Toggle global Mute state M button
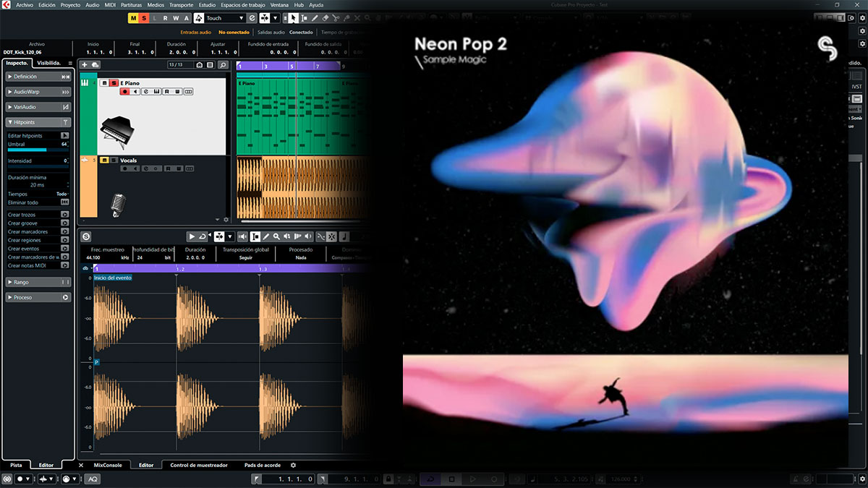 click(132, 18)
